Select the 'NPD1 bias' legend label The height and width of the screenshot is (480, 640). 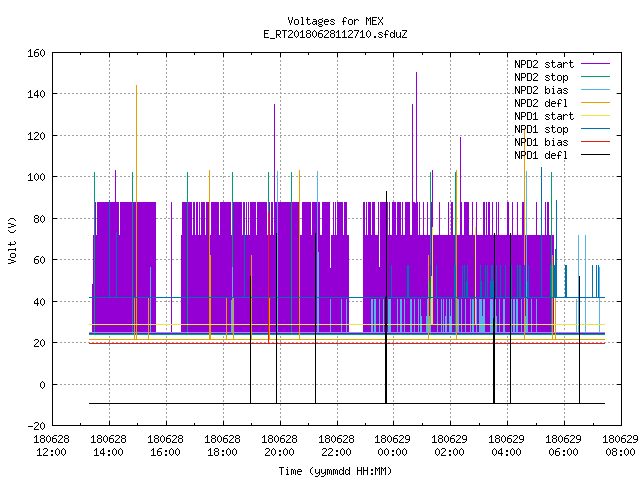[x=541, y=142]
